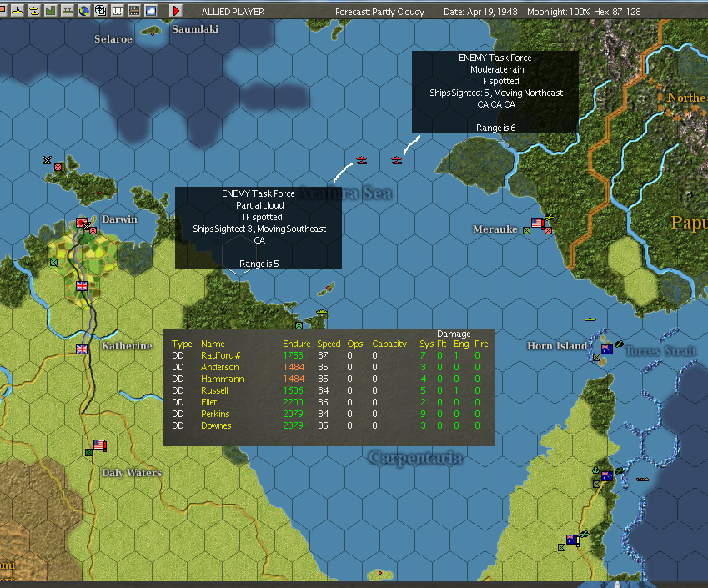This screenshot has width=708, height=588.
Task: Click the Moonlight: 100% status text
Action: coord(559,12)
